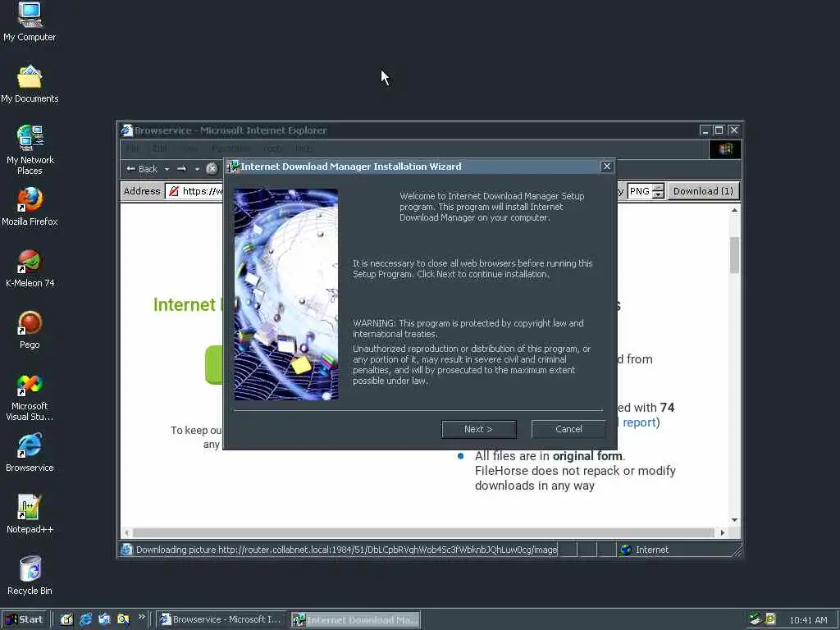
Task: Open the View menu in Internet Explorer
Action: pyautogui.click(x=189, y=148)
